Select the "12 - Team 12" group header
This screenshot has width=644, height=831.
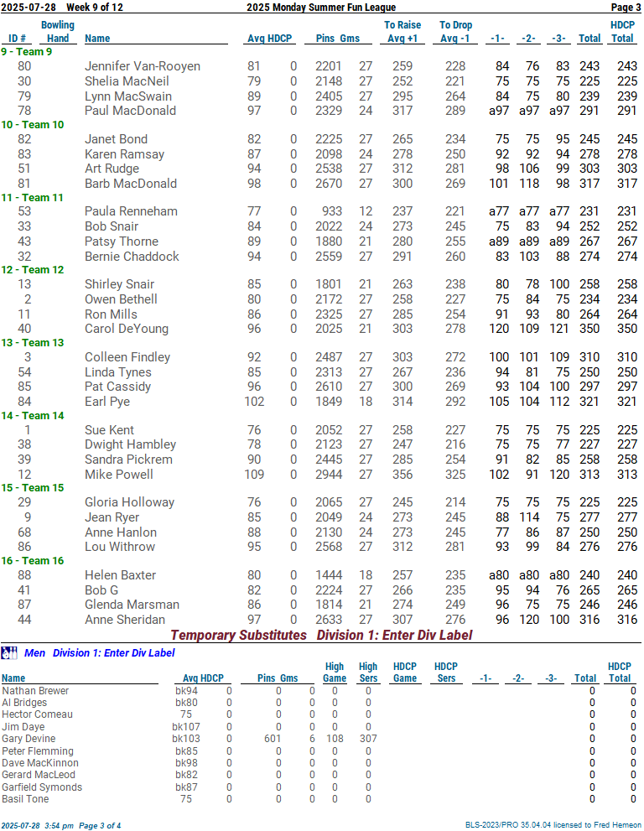pos(32,270)
